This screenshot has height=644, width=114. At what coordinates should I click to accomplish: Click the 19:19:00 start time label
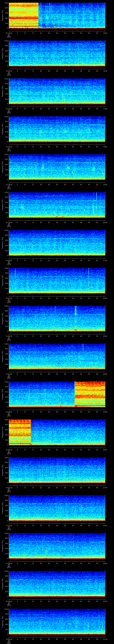(x=9, y=223)
